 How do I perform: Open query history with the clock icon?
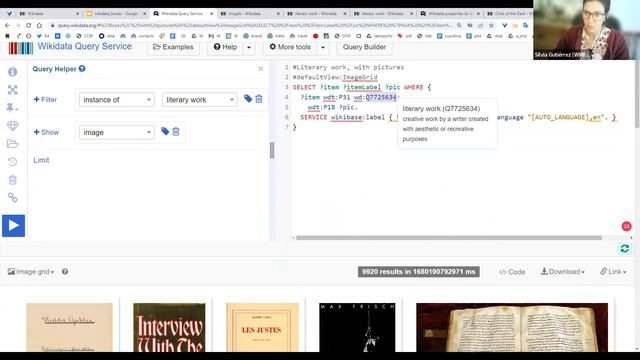[13, 162]
